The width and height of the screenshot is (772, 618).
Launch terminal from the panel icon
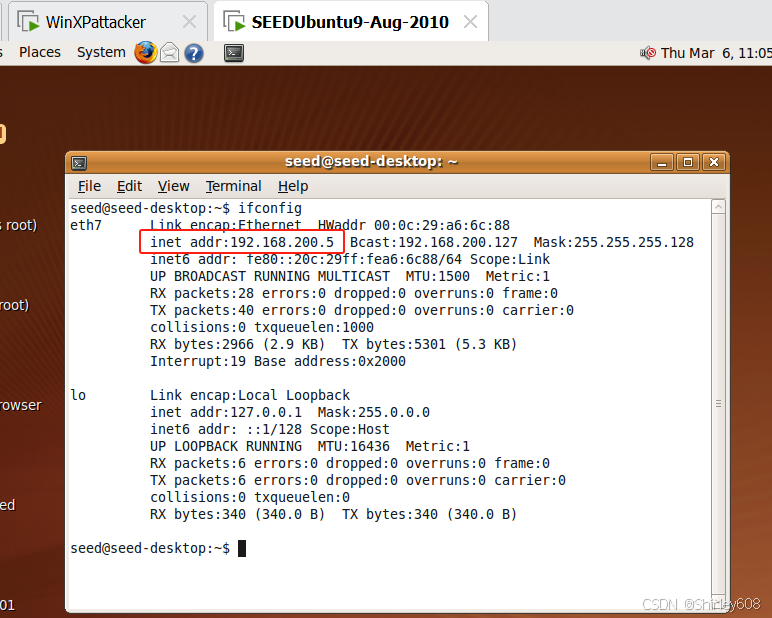(234, 53)
